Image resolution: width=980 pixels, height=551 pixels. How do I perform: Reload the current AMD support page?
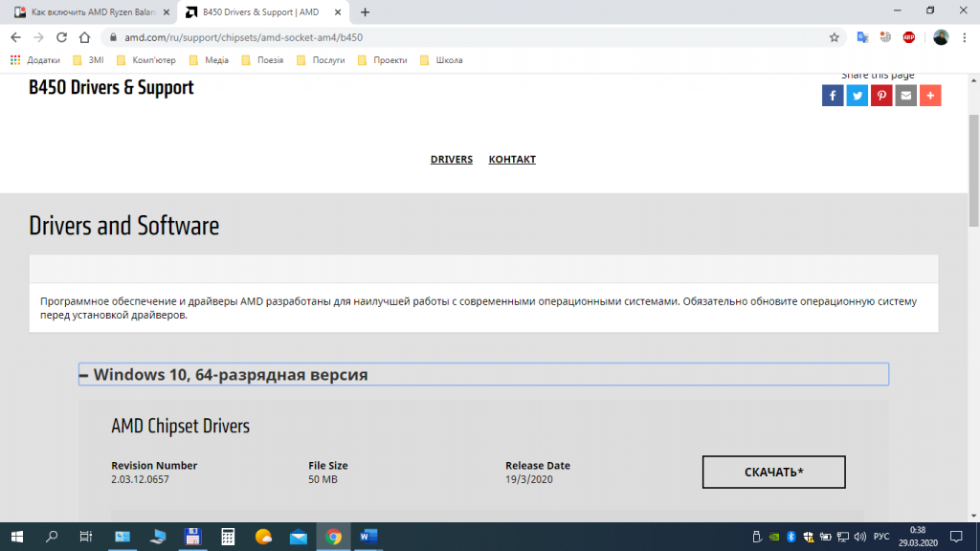tap(60, 37)
